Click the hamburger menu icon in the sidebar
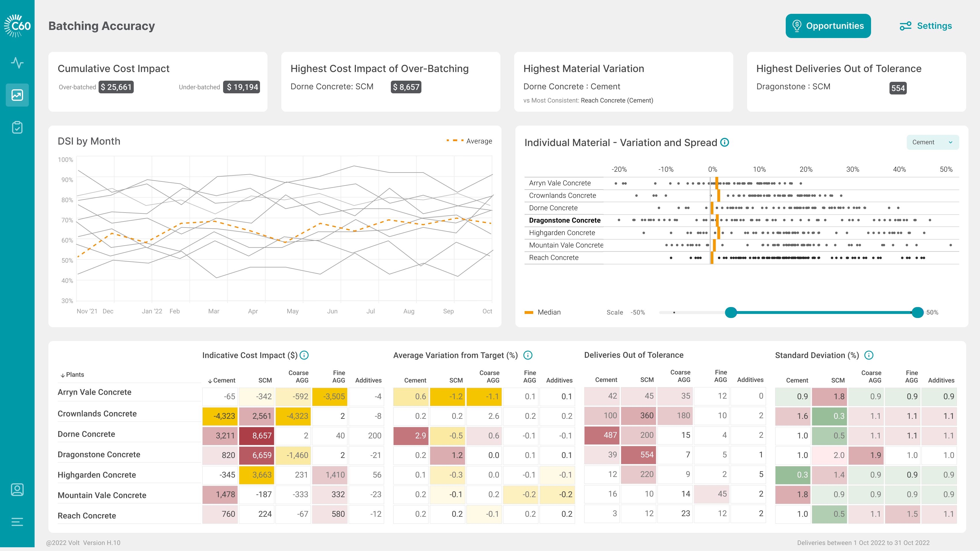Image resolution: width=980 pixels, height=551 pixels. click(17, 522)
